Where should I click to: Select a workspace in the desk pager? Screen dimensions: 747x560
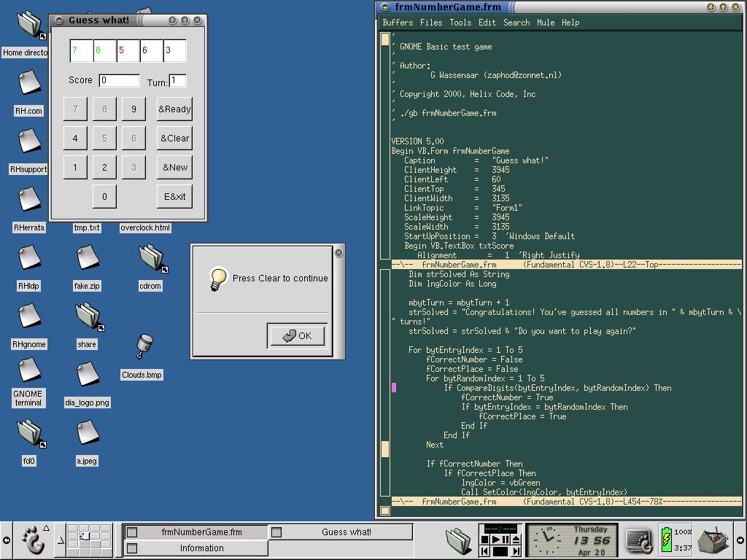90,540
